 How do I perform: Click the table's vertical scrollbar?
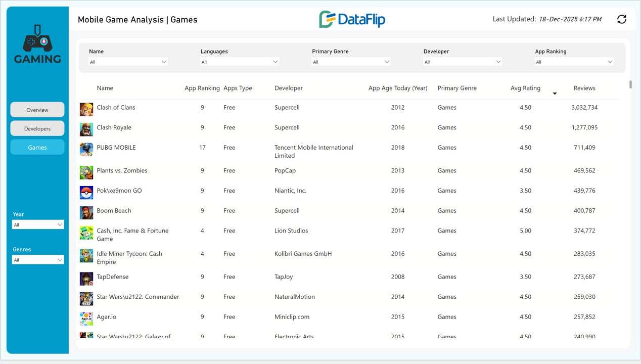(x=630, y=84)
